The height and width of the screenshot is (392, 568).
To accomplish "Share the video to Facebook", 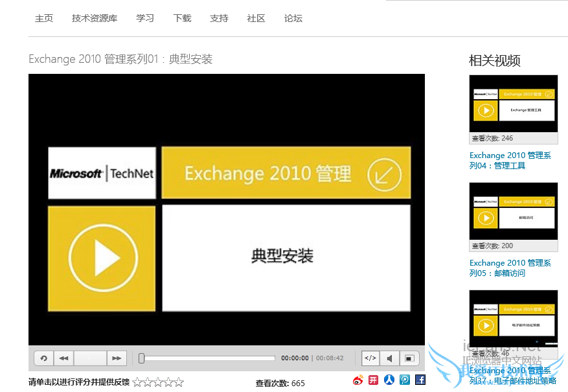I will 420,380.
